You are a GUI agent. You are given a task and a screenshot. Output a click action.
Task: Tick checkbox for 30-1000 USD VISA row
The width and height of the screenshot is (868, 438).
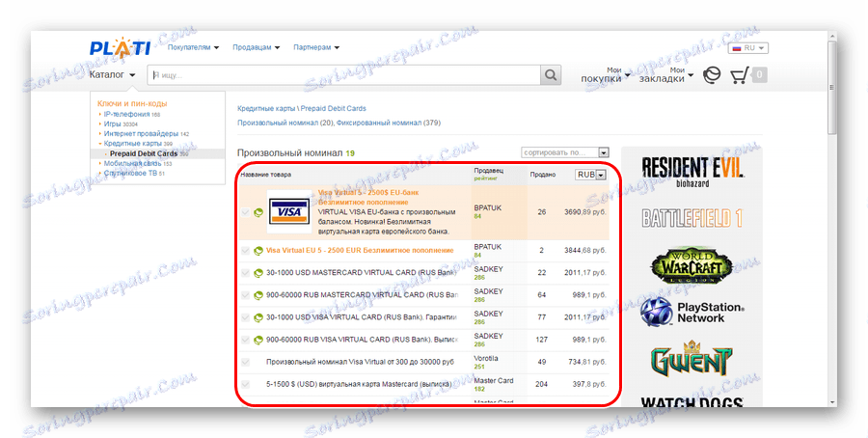[x=245, y=317]
